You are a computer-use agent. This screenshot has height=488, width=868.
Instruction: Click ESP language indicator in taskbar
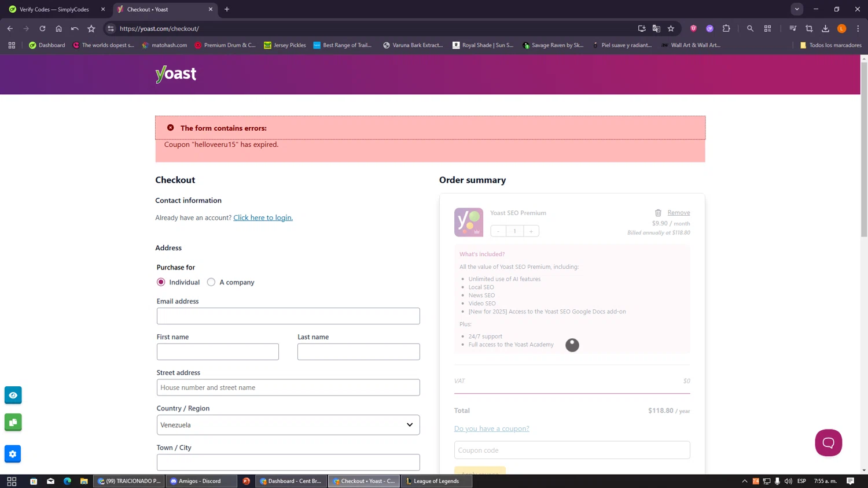click(x=801, y=481)
